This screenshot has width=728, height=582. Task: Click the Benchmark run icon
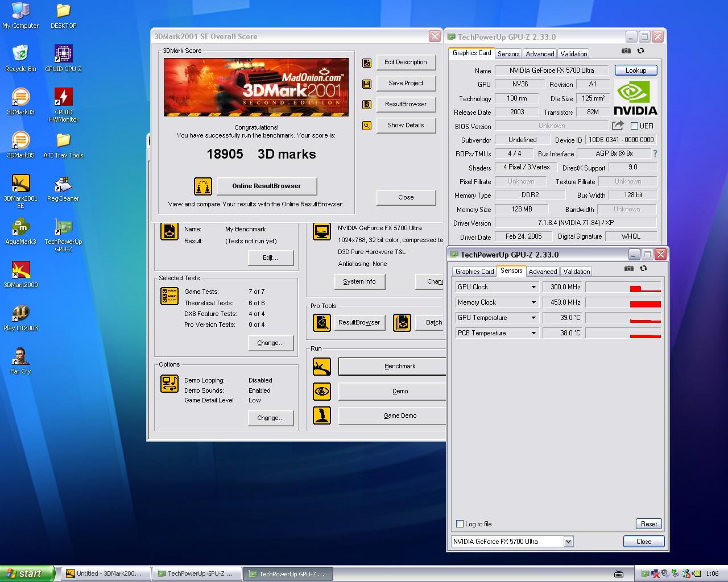[322, 367]
